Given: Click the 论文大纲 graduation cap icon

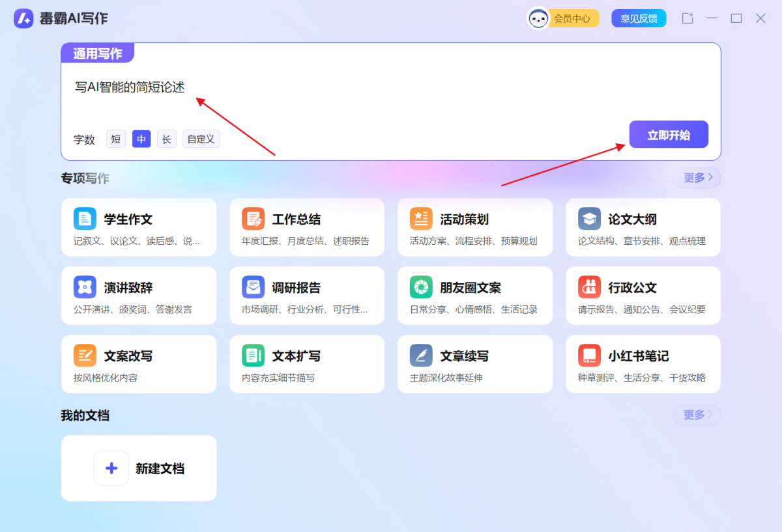Looking at the screenshot, I should (x=589, y=219).
